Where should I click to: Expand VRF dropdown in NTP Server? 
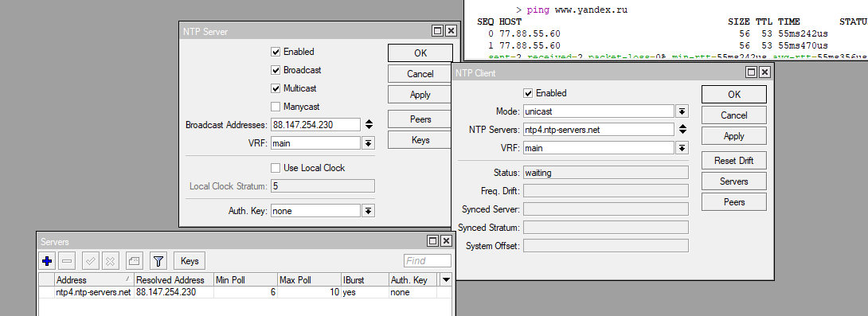click(x=368, y=143)
